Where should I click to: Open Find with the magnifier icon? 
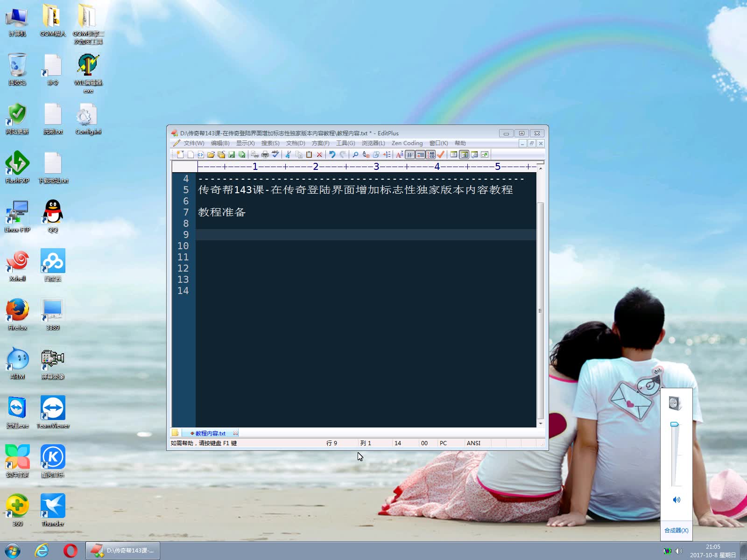click(x=355, y=154)
